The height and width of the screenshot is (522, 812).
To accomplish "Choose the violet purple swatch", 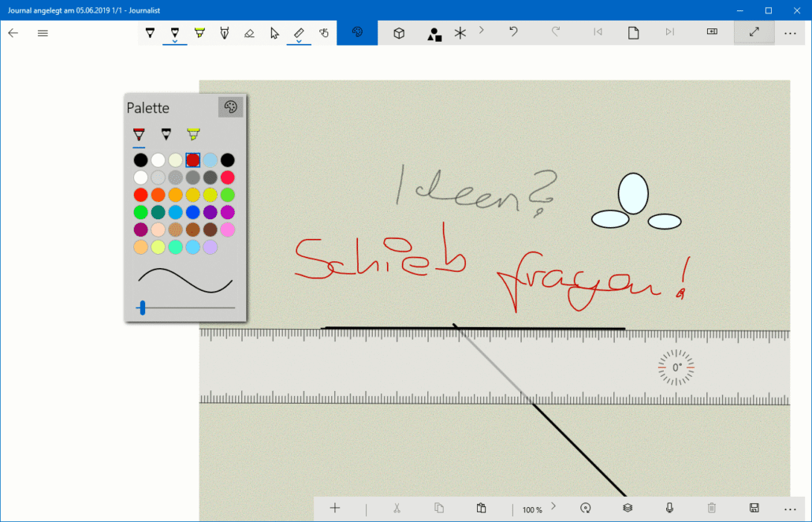I will tap(210, 212).
